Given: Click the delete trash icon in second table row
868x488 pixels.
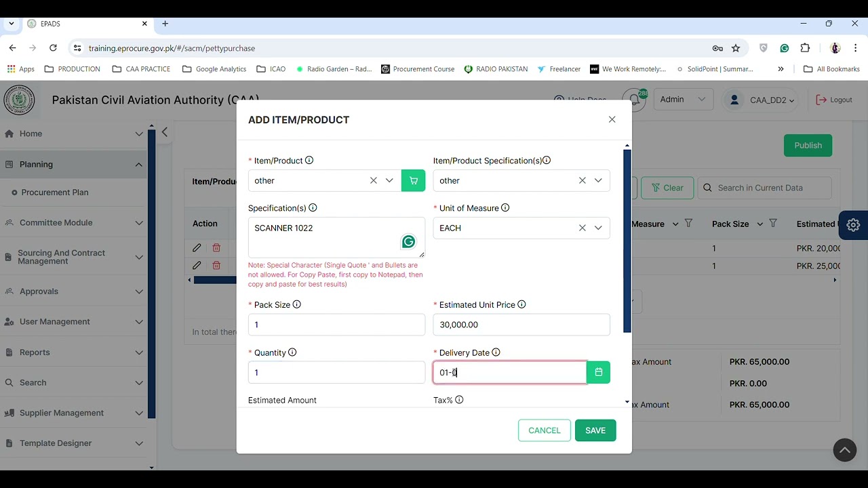Looking at the screenshot, I should click(216, 265).
